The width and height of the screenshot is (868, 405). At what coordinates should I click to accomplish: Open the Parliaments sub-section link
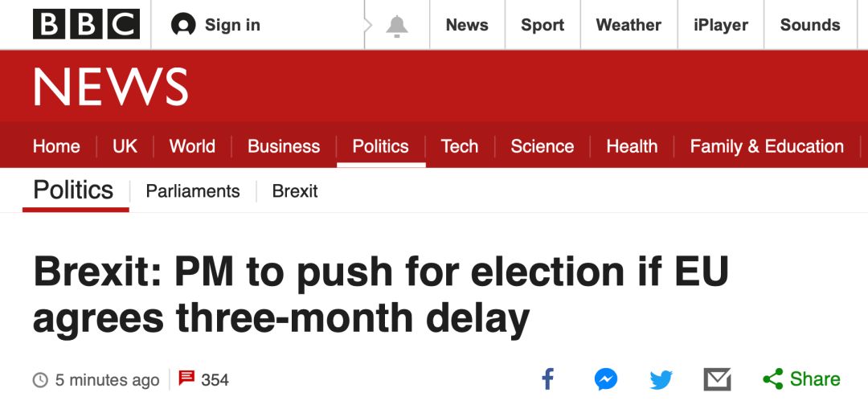(x=193, y=191)
